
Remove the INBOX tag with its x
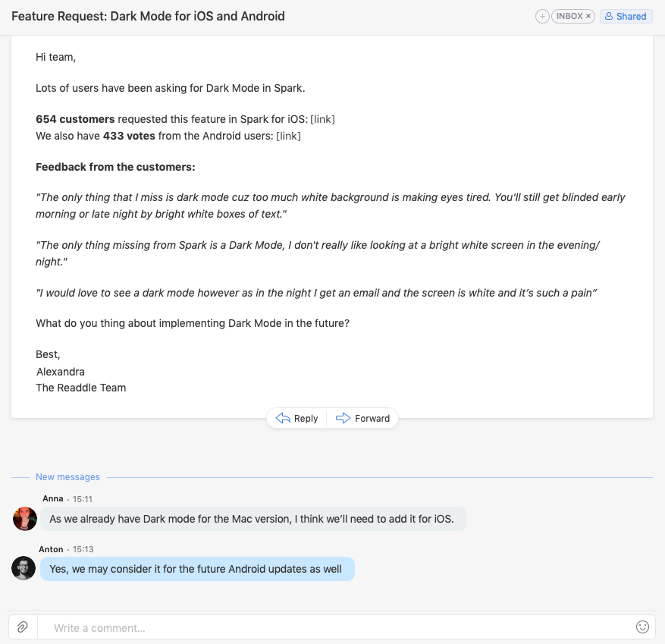588,16
